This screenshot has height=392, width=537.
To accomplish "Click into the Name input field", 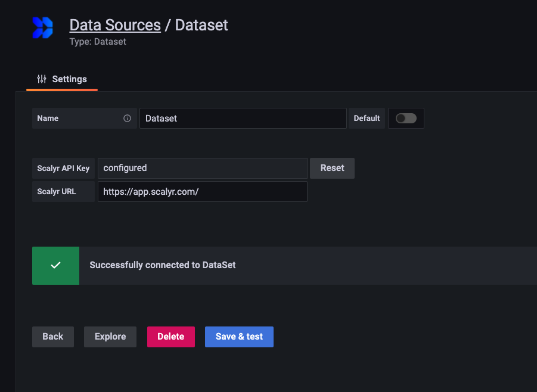I will coord(243,119).
